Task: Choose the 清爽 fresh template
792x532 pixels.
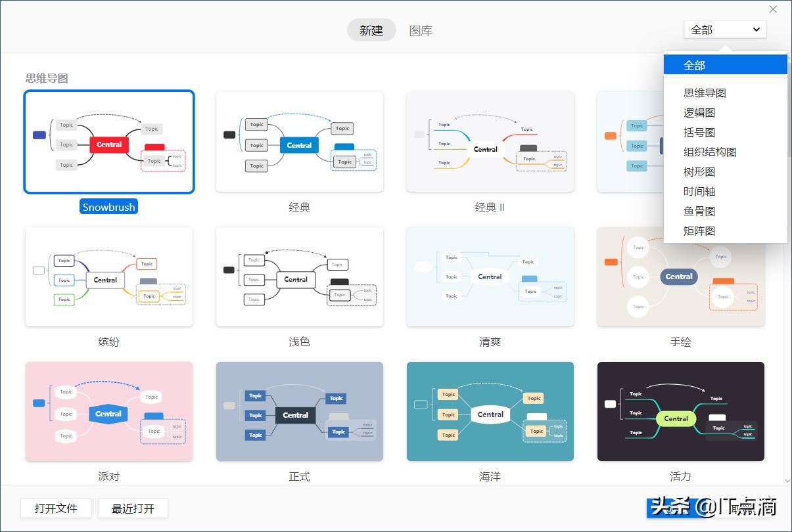Action: tap(490, 277)
